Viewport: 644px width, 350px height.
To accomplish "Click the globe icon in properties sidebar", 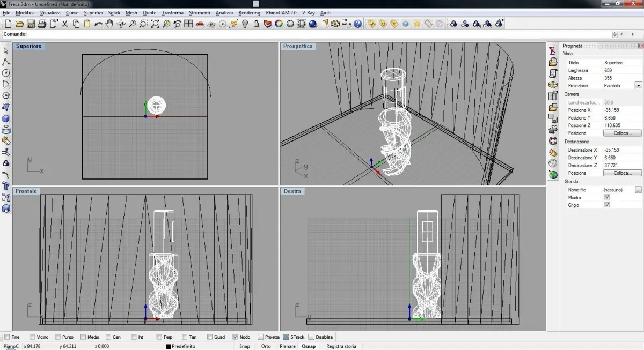I will [x=553, y=175].
